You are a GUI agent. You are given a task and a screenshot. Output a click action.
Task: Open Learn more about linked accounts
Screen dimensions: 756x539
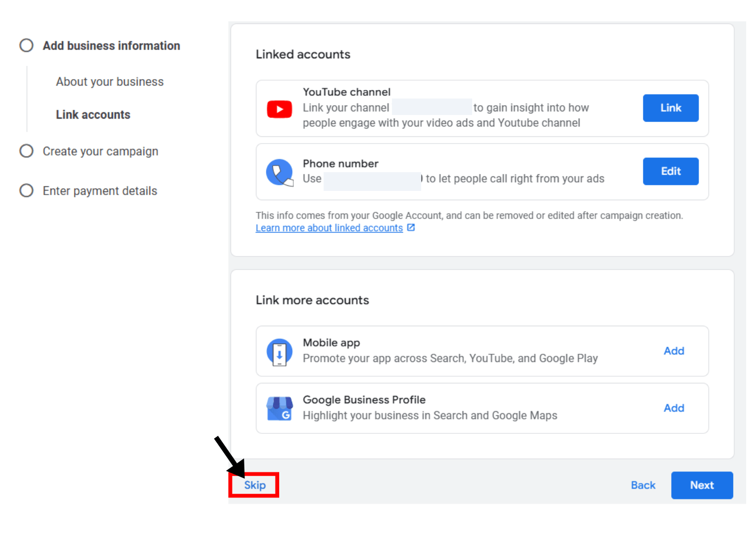coord(329,227)
